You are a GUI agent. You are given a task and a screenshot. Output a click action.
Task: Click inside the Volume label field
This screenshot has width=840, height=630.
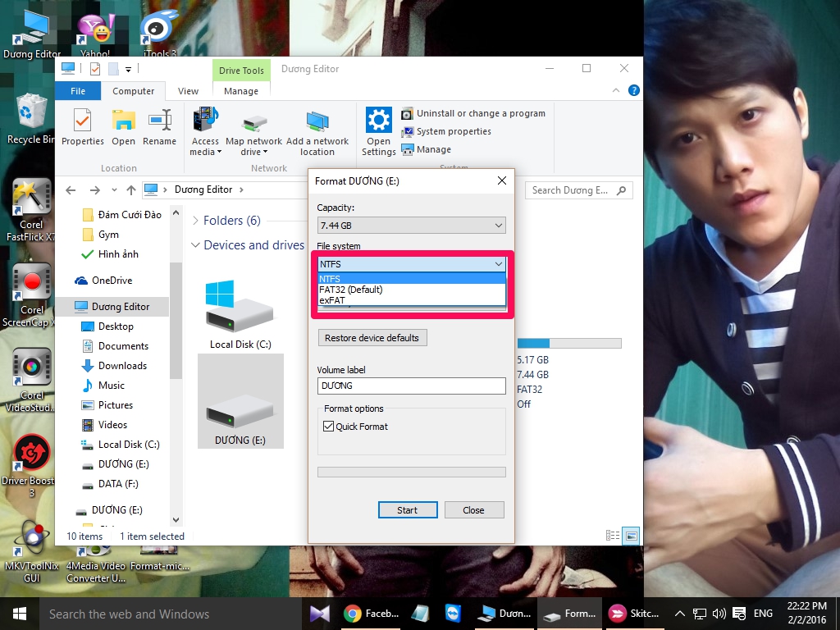click(411, 386)
